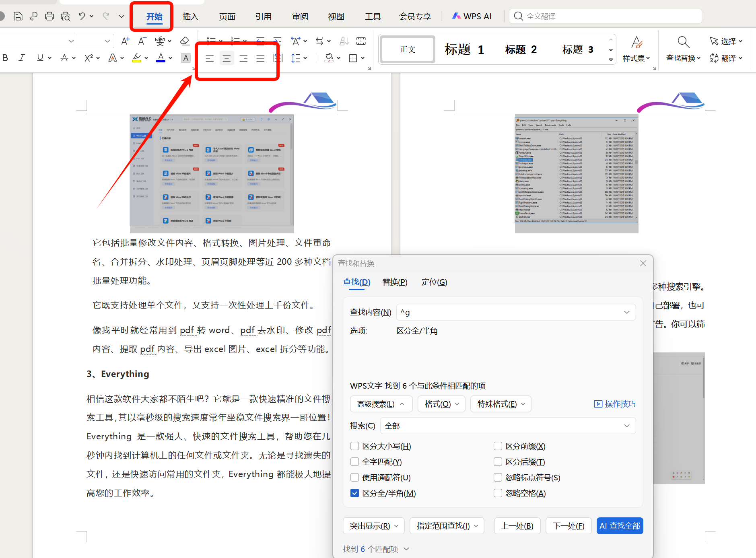This screenshot has width=756, height=558.
Task: Click the justify alignment icon
Action: [260, 58]
